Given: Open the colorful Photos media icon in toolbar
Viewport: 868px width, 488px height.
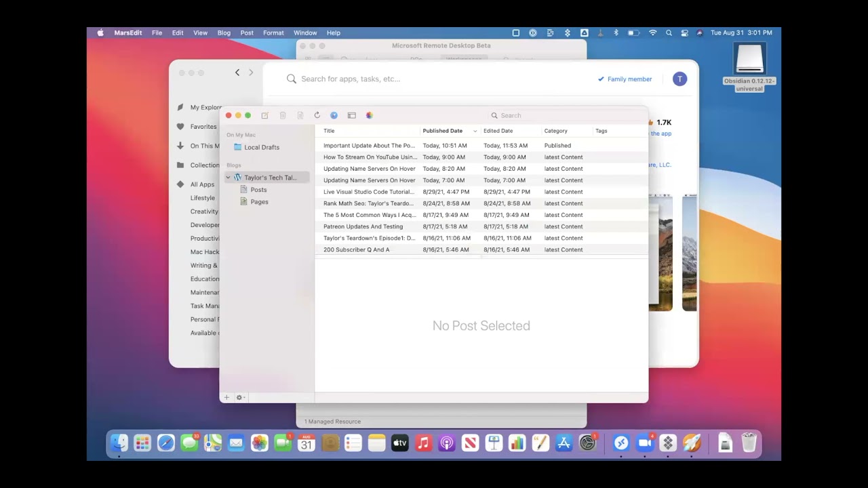Looking at the screenshot, I should click(369, 115).
